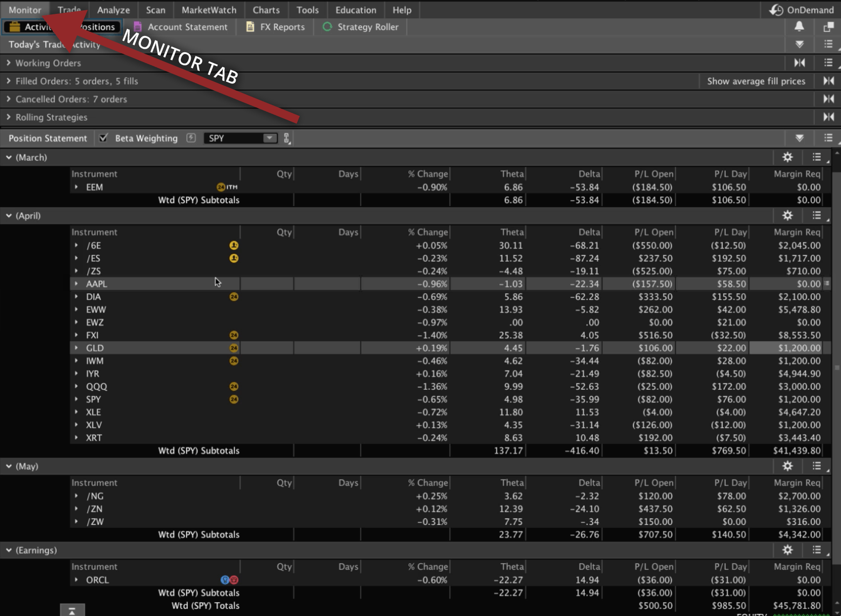Click Cancelled Orders column-fit icon
The height and width of the screenshot is (616, 841).
828,99
